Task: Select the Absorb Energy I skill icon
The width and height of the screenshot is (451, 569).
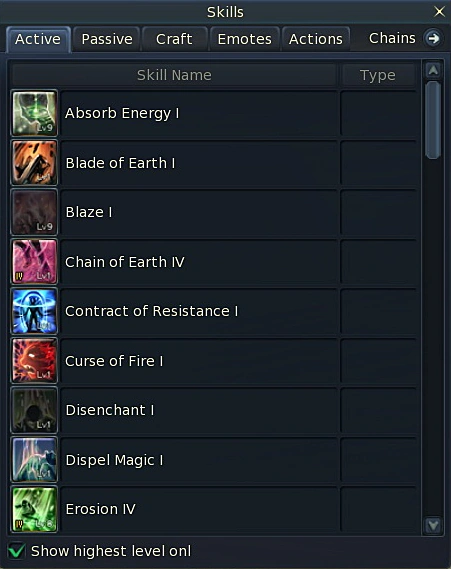Action: coord(34,113)
